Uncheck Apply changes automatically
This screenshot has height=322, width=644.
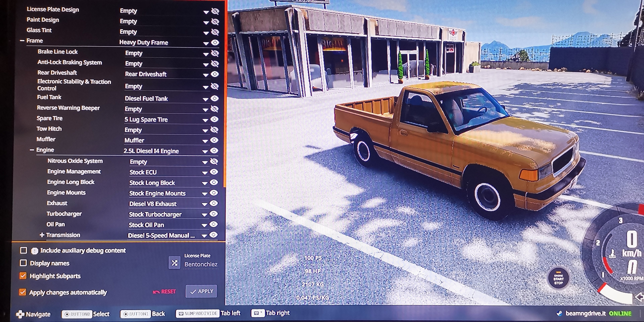(22, 292)
